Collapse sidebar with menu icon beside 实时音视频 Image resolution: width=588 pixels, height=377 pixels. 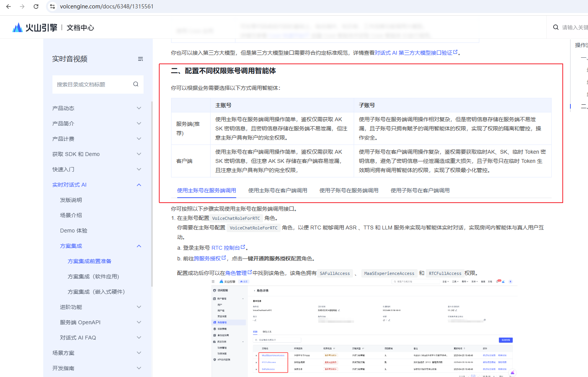pyautogui.click(x=140, y=59)
